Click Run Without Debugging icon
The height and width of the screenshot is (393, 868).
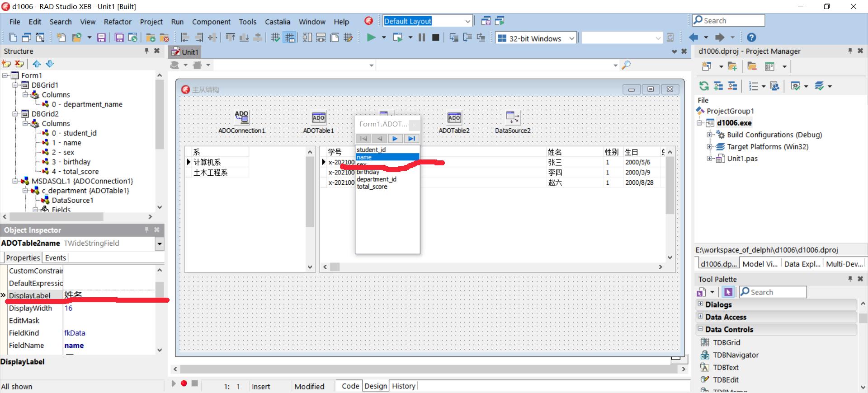click(398, 37)
